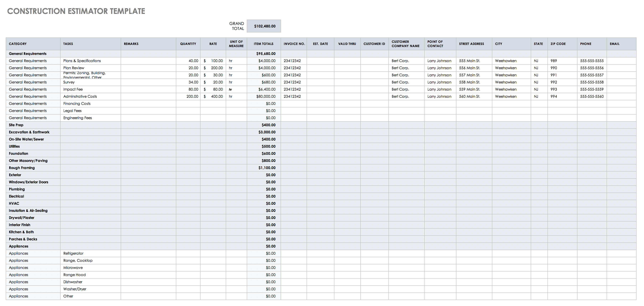Image resolution: width=644 pixels, height=306 pixels.
Task: Click the ITEM TOTALS column header
Action: [264, 44]
